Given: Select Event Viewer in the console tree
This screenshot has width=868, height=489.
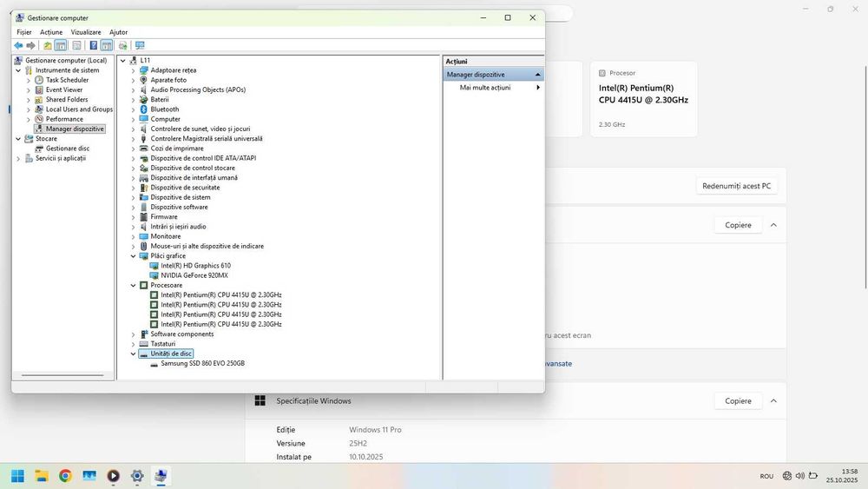Looking at the screenshot, I should tap(64, 89).
